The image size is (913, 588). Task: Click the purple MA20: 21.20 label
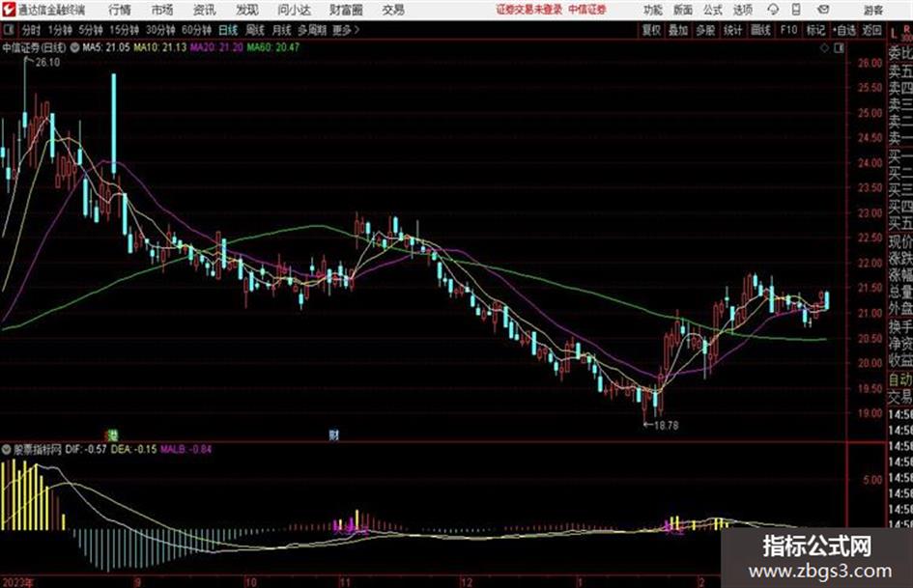pos(216,47)
